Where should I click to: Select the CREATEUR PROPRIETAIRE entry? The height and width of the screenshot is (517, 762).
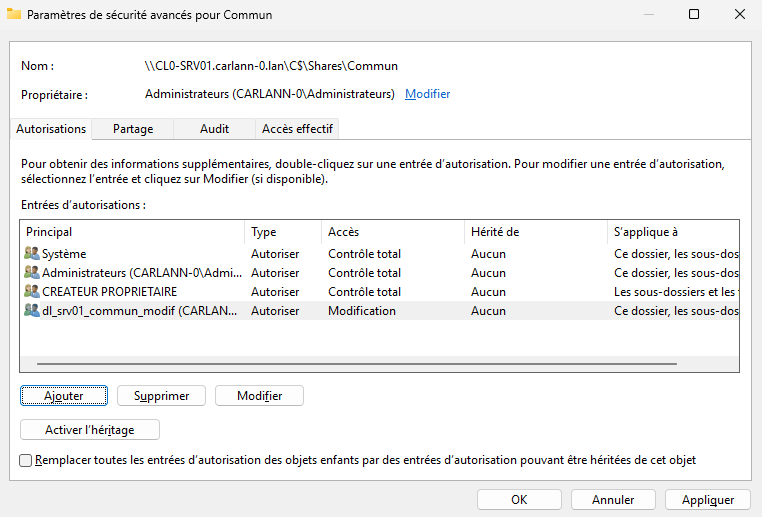click(x=380, y=292)
